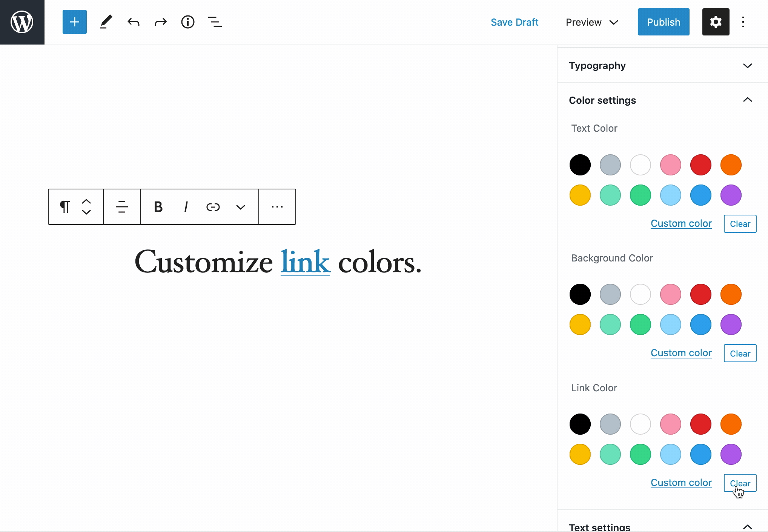Click the Publish button
This screenshot has height=532, width=768.
tap(663, 22)
